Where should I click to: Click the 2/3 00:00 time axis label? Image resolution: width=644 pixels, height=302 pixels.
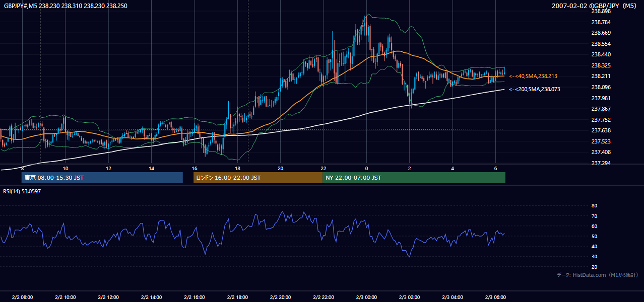[x=366, y=297]
